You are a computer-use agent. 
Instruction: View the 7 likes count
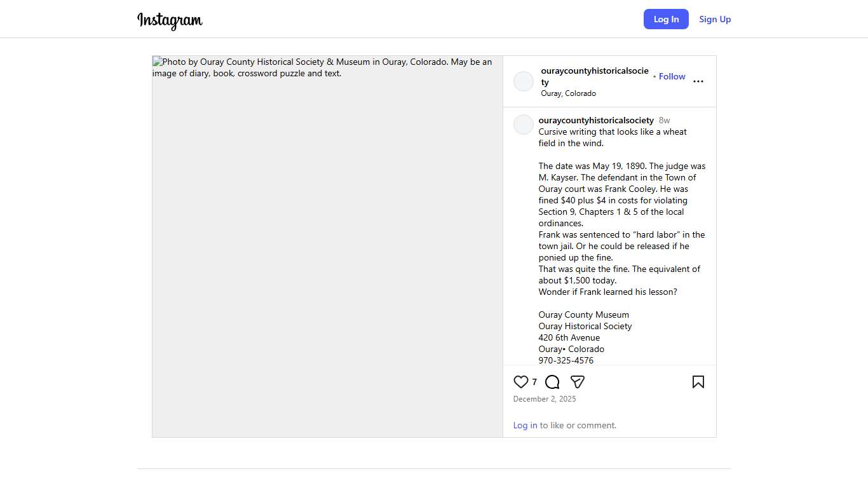coord(534,382)
